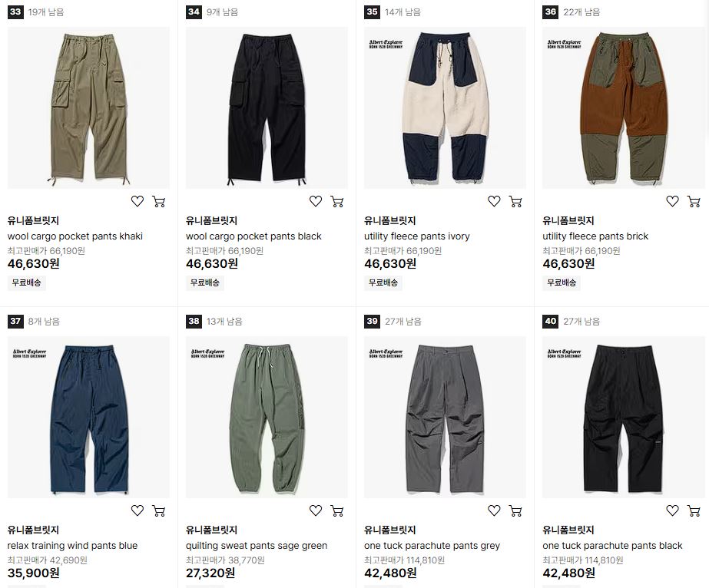
Task: Add relax training wind pants blue to cart
Action: [x=159, y=510]
